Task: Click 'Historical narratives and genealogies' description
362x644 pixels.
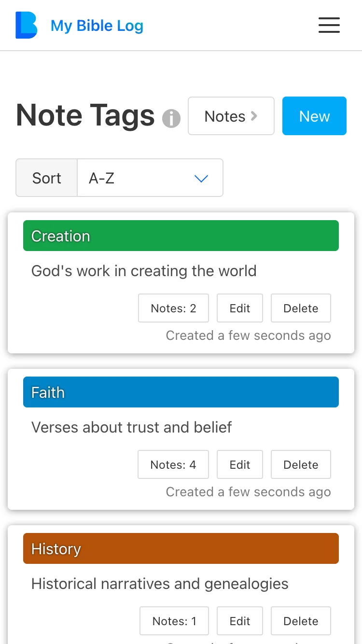Action: [x=160, y=584]
